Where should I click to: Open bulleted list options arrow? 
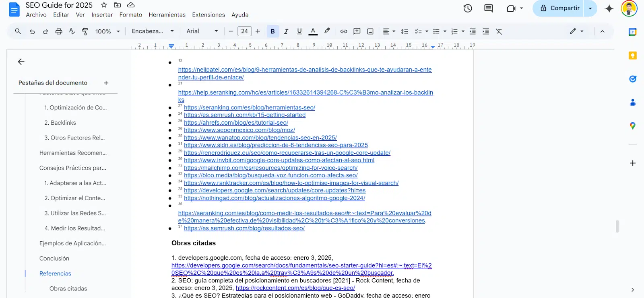point(445,31)
